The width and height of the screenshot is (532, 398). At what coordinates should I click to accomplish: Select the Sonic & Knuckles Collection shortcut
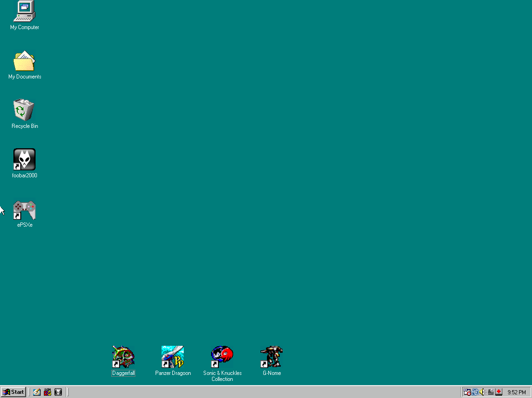pos(222,356)
